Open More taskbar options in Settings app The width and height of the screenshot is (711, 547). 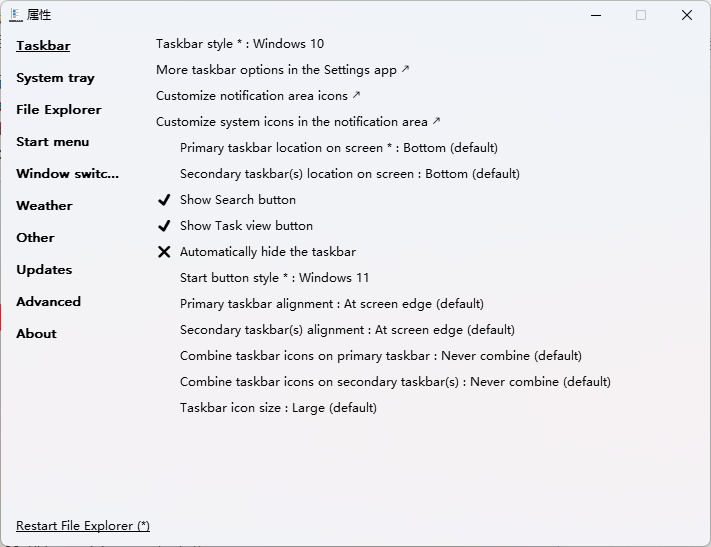coord(282,70)
